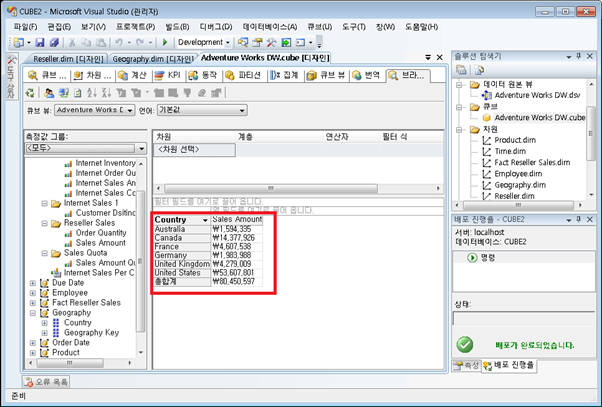This screenshot has width=602, height=407.
Task: Click the green run icon next to 명령
Action: [x=472, y=258]
